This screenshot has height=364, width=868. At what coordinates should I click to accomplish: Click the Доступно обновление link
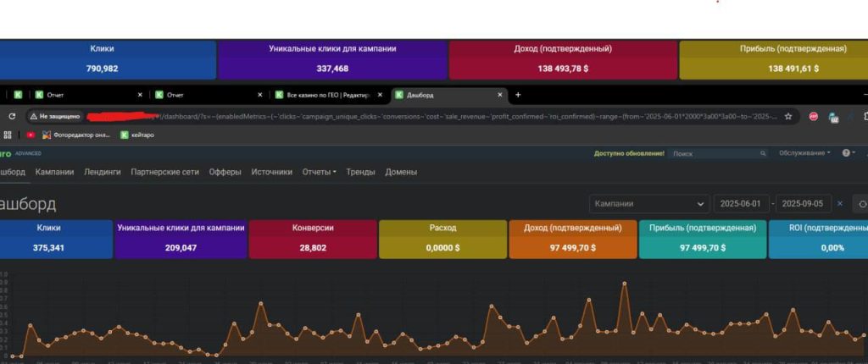pos(629,153)
